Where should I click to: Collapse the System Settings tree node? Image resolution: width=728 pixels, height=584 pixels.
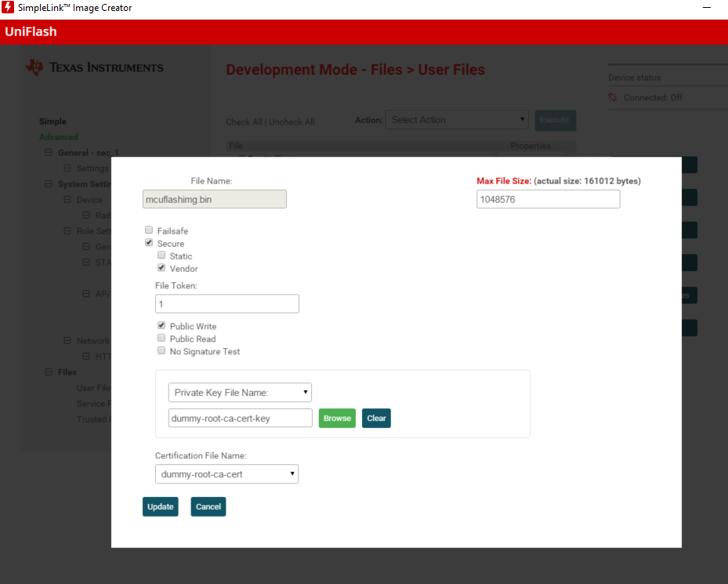click(x=49, y=184)
